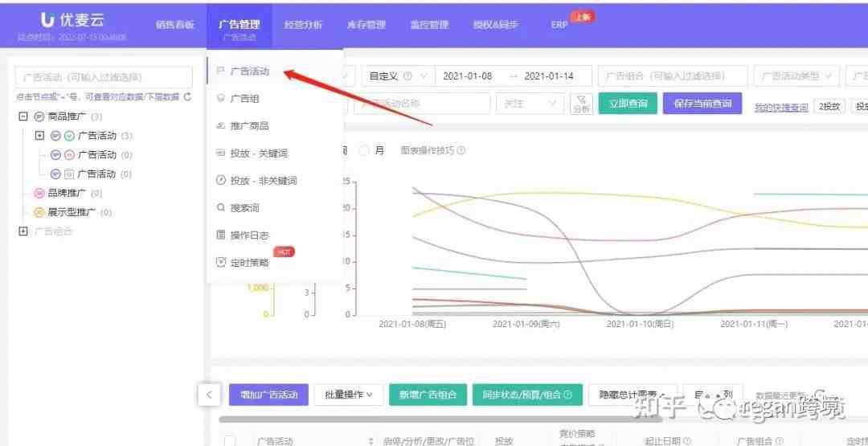Click the pink icon beside 品牌推广
This screenshot has height=446, width=868.
coord(39,193)
